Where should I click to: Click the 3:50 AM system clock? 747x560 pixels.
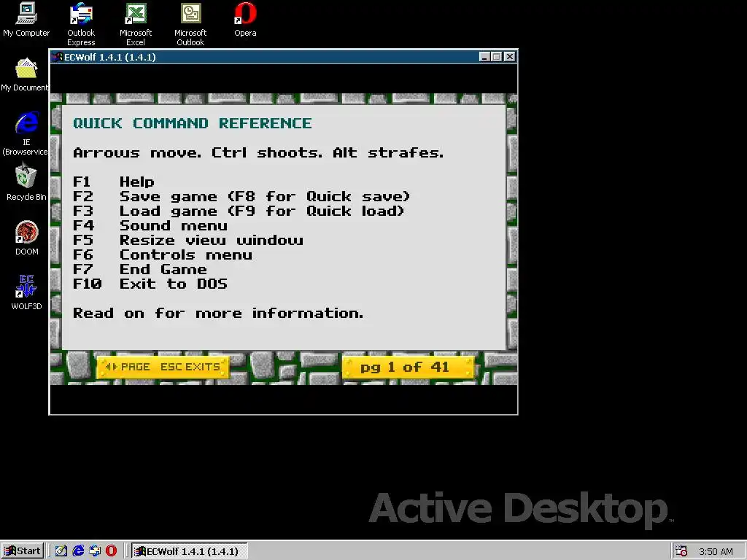716,551
